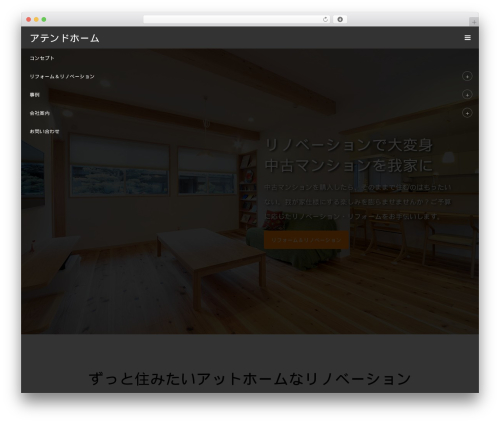
Task: Expand the リフォーム＆リノベーション submenu plus icon
Action: tap(467, 77)
